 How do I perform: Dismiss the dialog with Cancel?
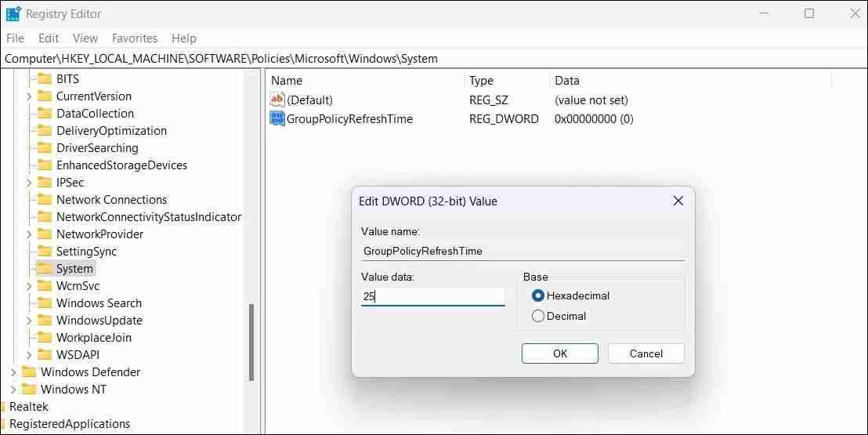click(x=646, y=353)
